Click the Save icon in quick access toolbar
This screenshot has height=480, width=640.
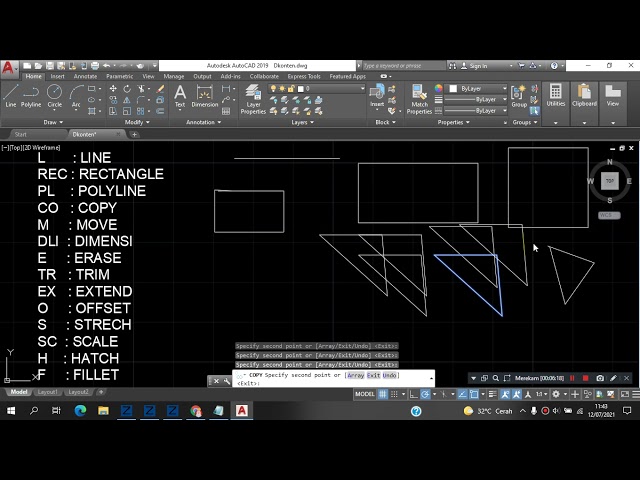click(x=50, y=65)
